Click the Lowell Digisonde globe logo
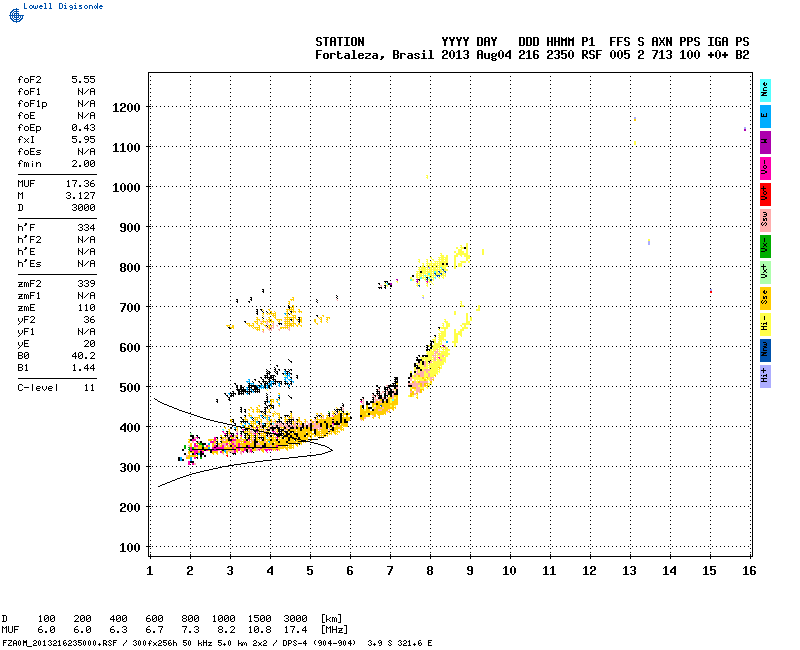 (x=16, y=16)
